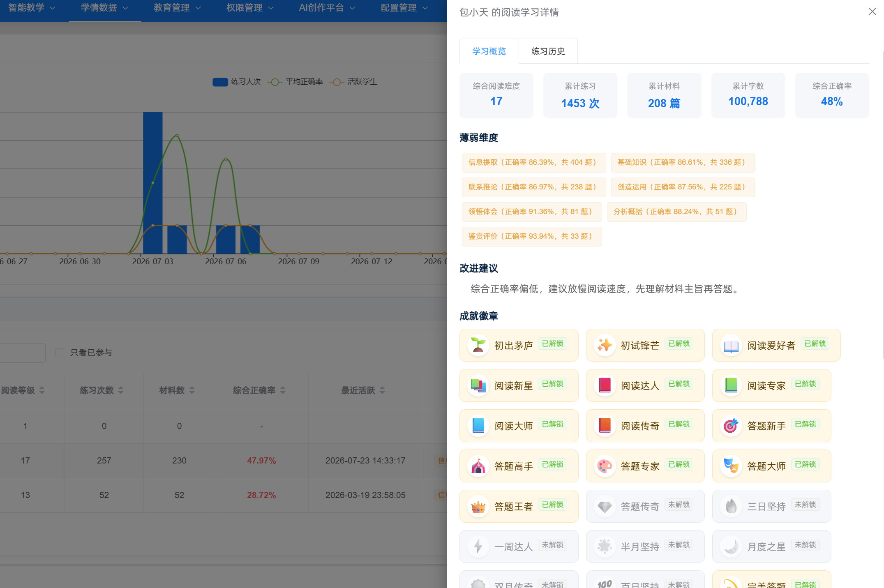Click the 累计材料 208 篇 stat card

(664, 95)
